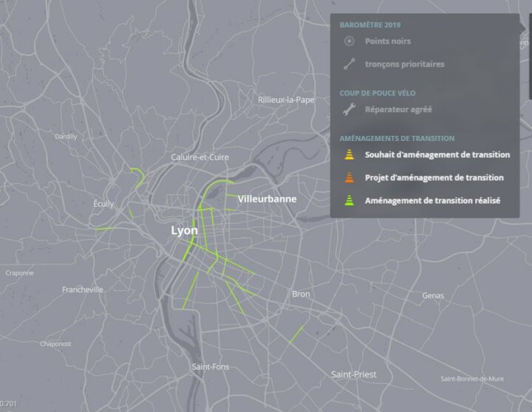Click the Francheville map label
Screen dimensions: 532x412
tap(83, 289)
